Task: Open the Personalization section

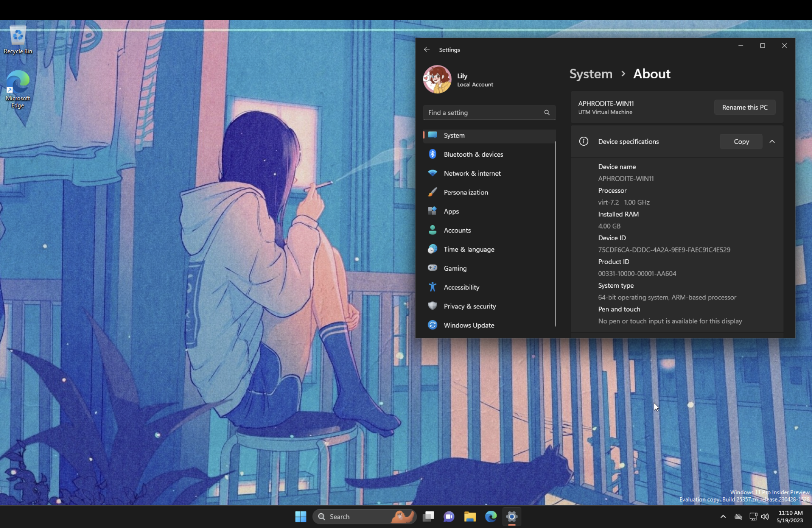Action: 466,192
